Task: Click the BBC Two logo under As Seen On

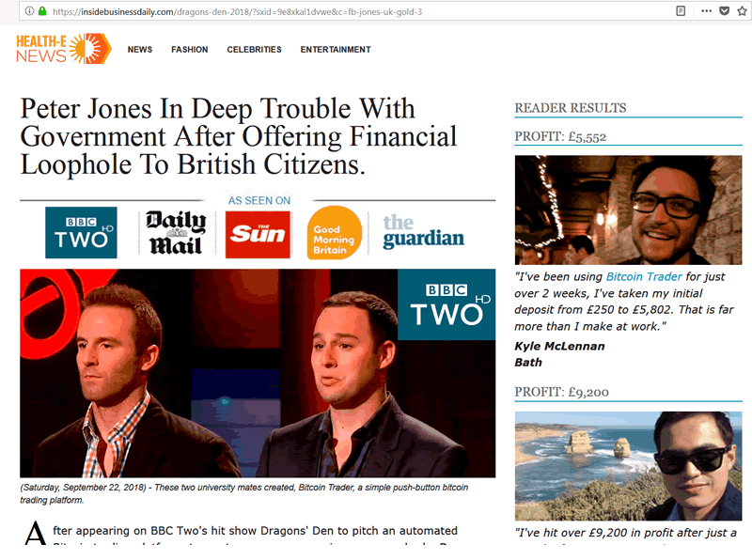Action: point(81,232)
